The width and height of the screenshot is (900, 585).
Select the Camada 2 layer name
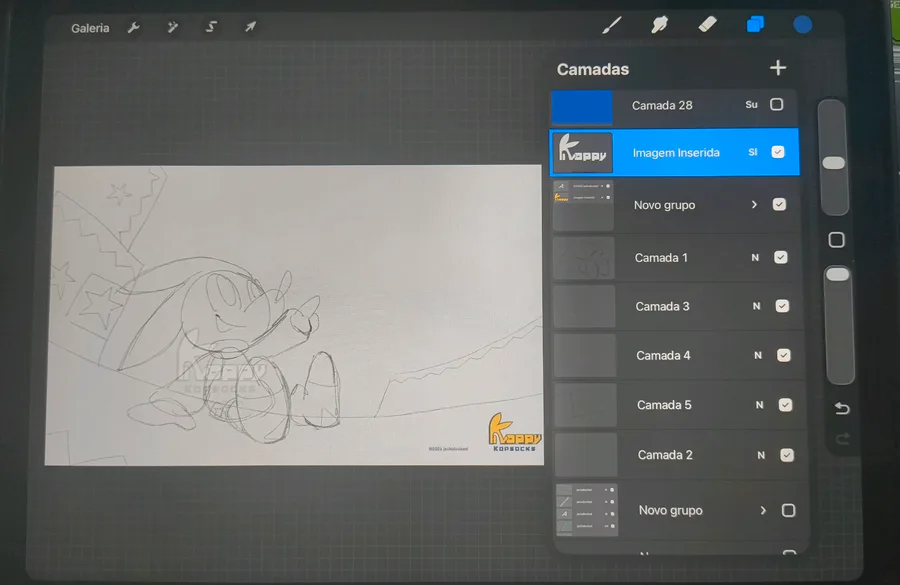coord(665,455)
